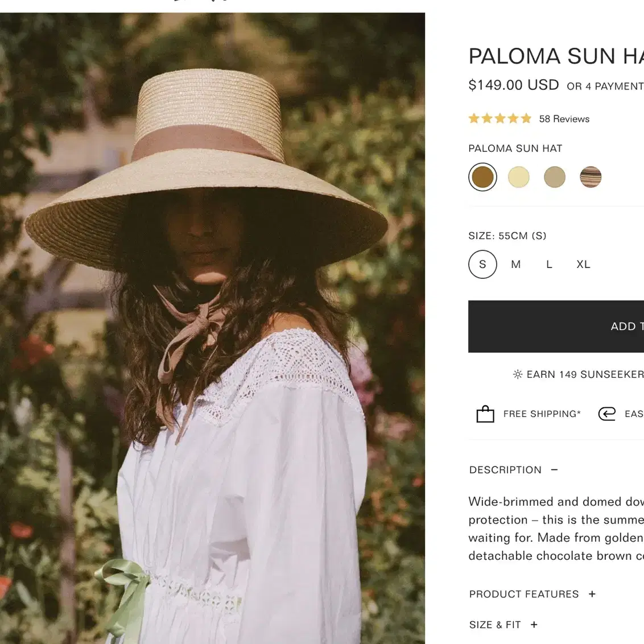Select the brown color swatch

(x=482, y=177)
